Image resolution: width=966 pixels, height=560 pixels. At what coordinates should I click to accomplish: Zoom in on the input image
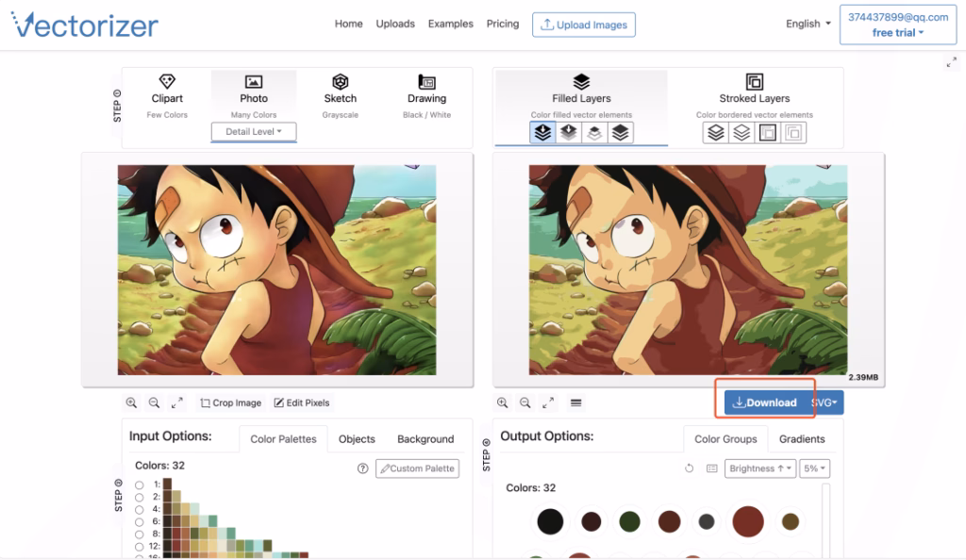click(131, 403)
